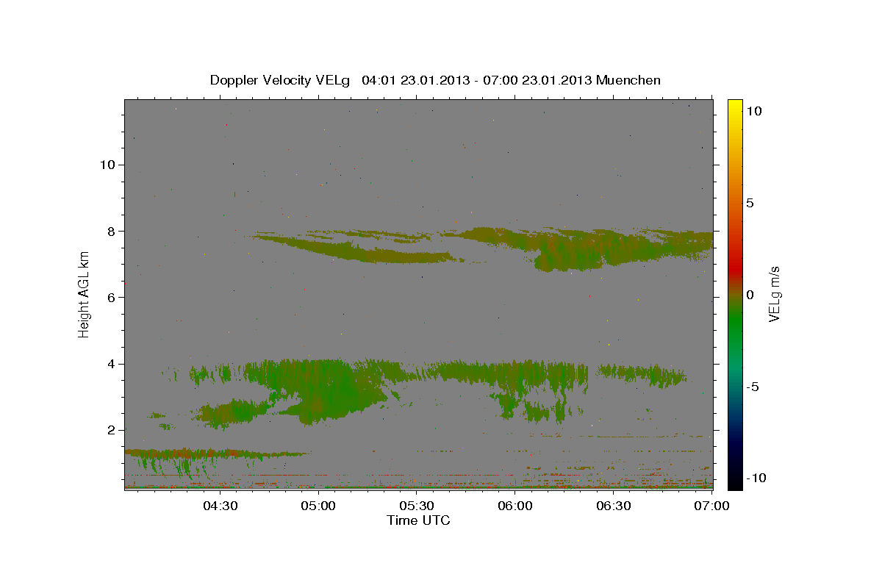Screen dimensions: 882x588
Task: Click the height tick label 10
Action: 107,165
